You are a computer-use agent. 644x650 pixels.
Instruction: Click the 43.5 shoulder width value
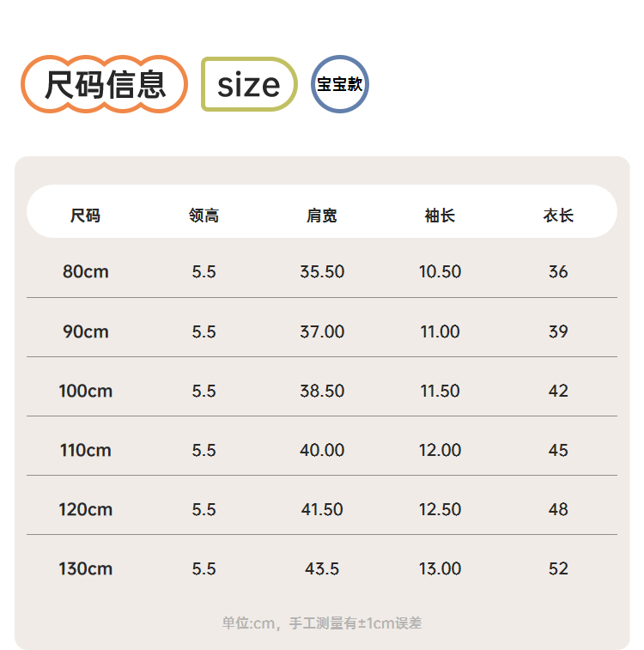pos(322,568)
